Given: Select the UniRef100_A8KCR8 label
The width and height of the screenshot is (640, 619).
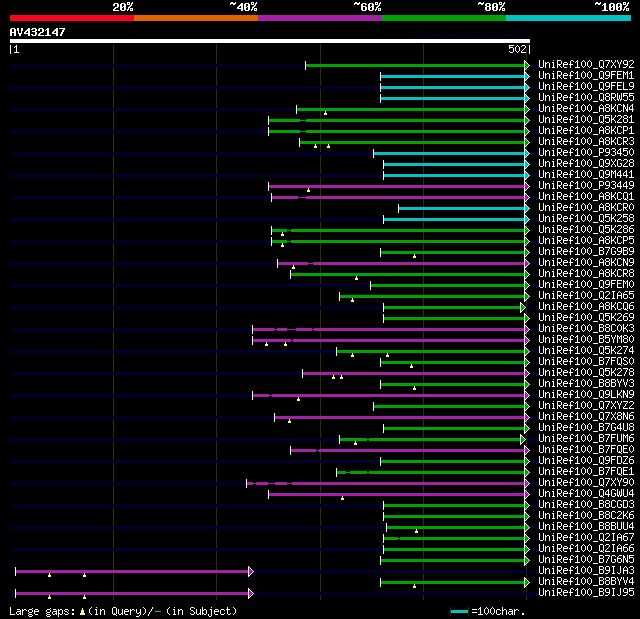Looking at the screenshot, I should 586,274.
